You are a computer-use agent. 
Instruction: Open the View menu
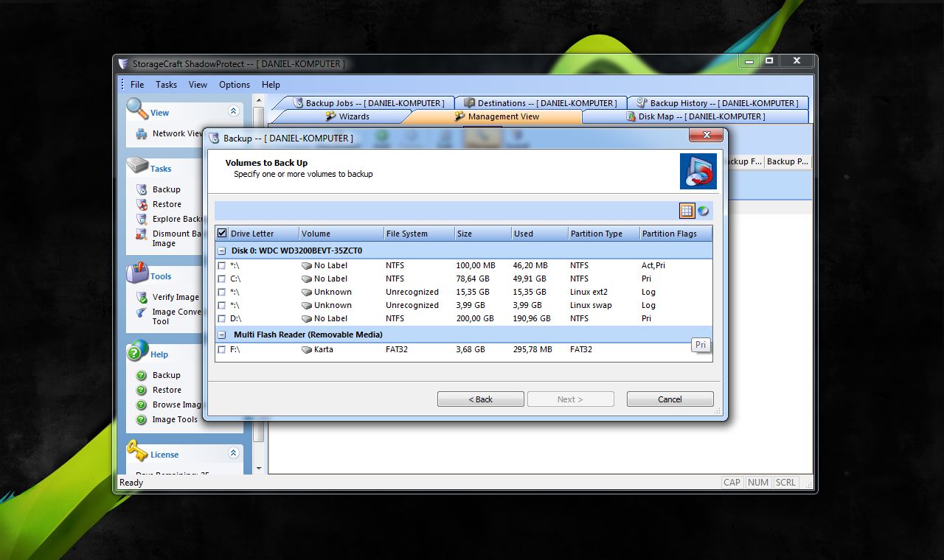[198, 84]
